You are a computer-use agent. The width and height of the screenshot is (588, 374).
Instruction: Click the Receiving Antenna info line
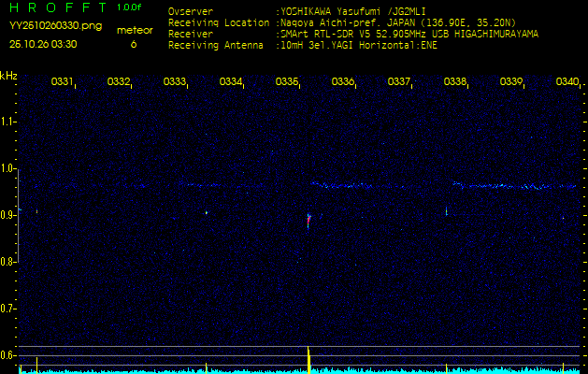coord(303,46)
